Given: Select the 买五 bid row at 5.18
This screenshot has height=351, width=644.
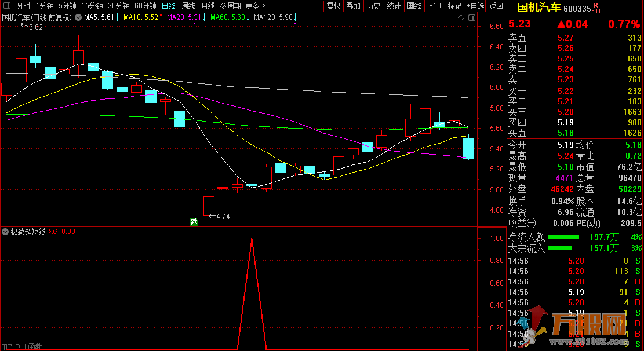Looking at the screenshot, I should (575, 133).
